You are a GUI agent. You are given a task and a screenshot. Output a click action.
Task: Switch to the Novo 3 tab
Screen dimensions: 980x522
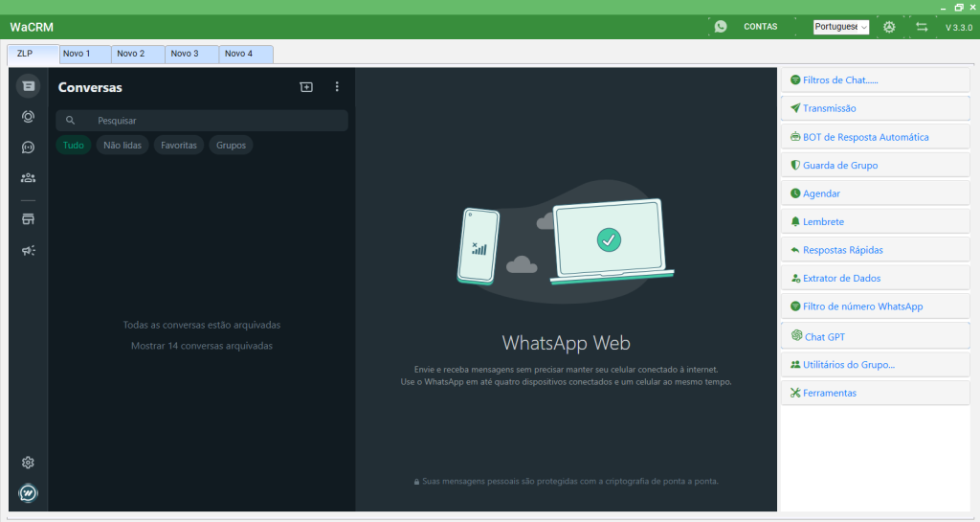192,55
